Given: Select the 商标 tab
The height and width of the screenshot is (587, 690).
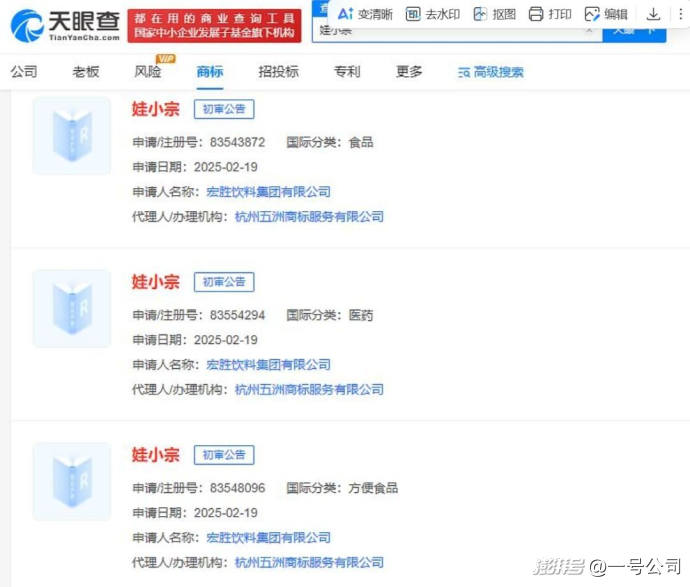Looking at the screenshot, I should [x=210, y=71].
